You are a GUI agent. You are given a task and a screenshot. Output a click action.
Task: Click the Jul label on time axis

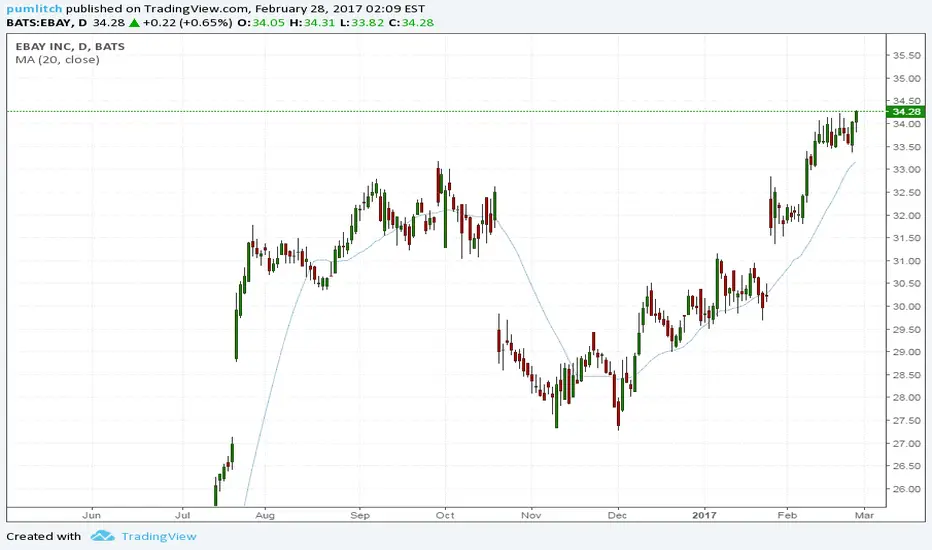(182, 515)
